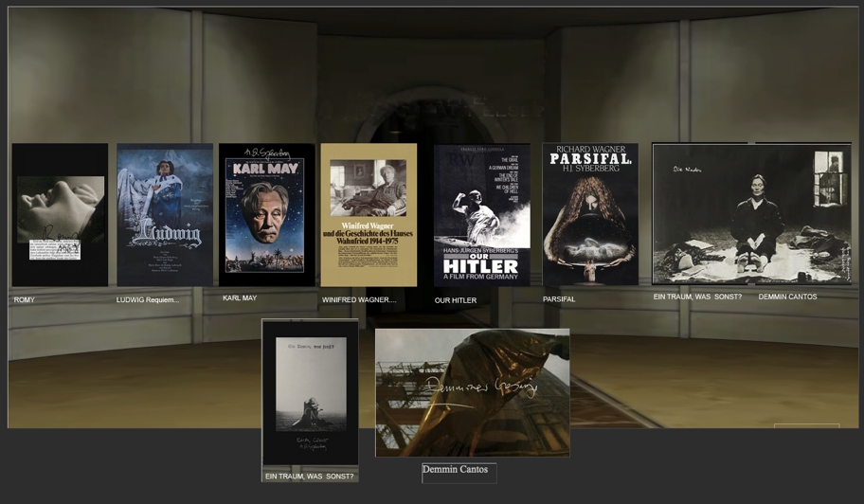This screenshot has height=504, width=864.
Task: Open the wide Die Nacht photograph
Action: pos(751,214)
